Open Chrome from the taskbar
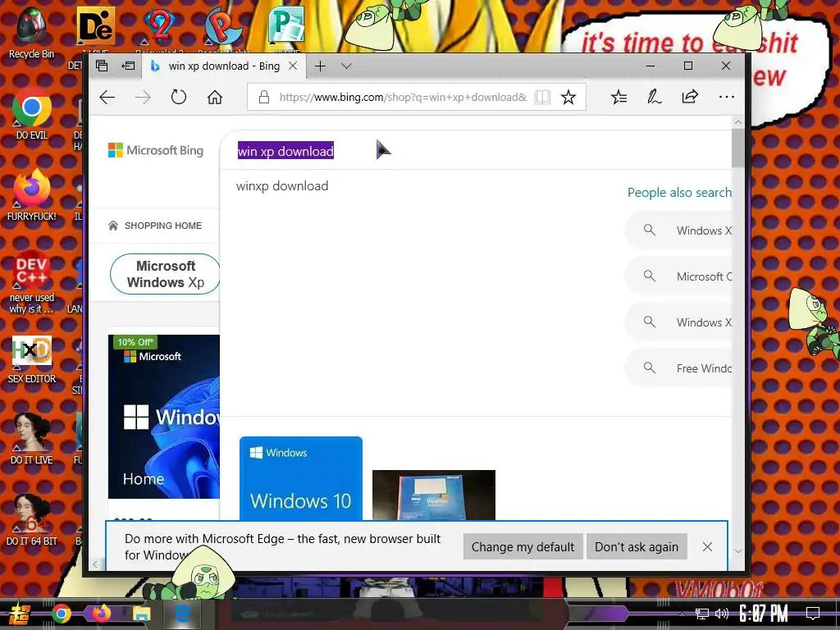The image size is (840, 630). (62, 614)
